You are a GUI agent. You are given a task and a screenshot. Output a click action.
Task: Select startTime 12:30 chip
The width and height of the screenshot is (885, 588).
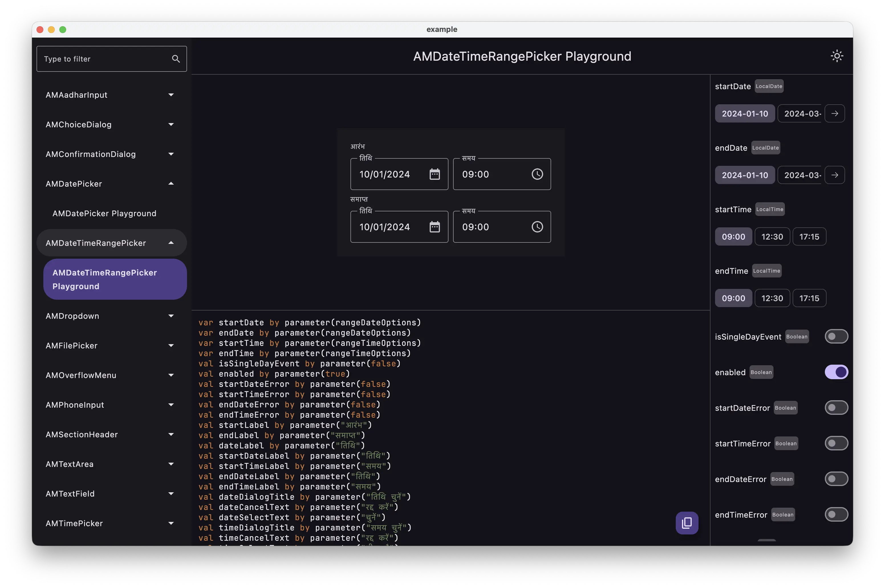772,237
